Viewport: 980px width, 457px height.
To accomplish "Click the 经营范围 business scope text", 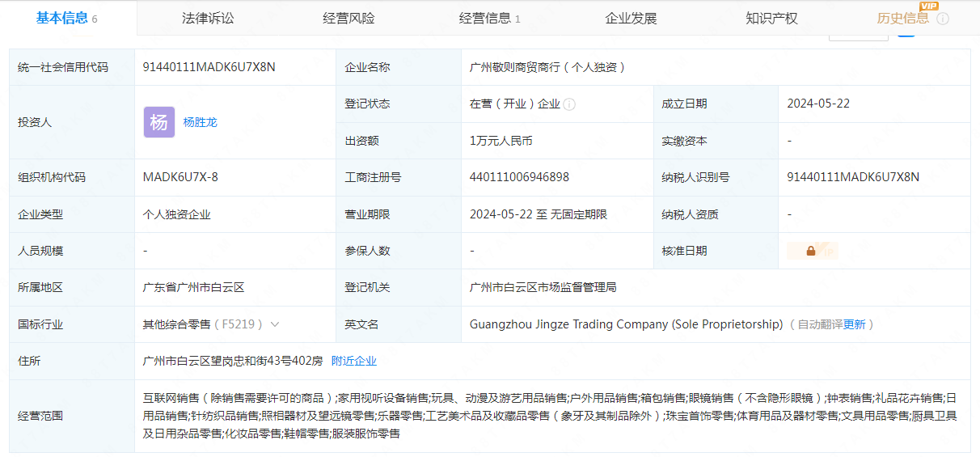I will tap(550, 416).
